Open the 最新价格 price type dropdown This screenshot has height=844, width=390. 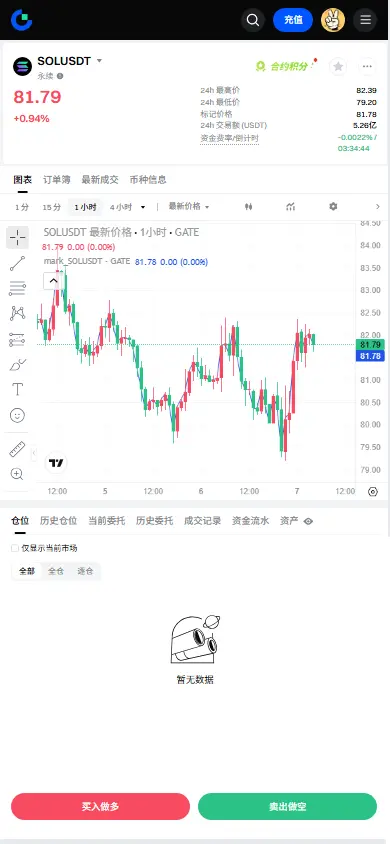coord(189,206)
